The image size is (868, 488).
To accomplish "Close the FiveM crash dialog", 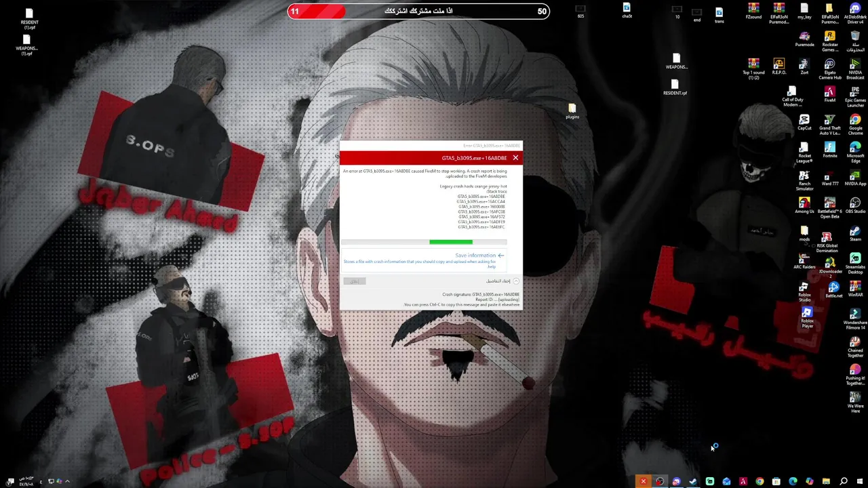I will tap(515, 158).
